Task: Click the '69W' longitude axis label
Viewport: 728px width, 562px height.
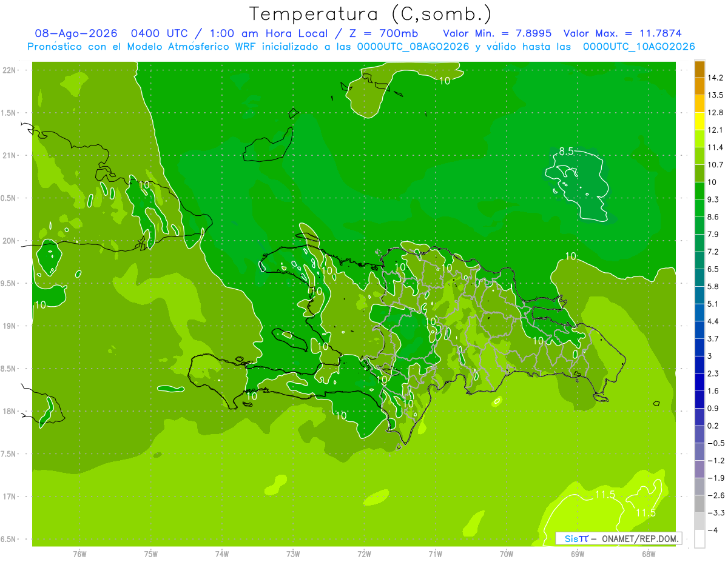Action: click(578, 554)
